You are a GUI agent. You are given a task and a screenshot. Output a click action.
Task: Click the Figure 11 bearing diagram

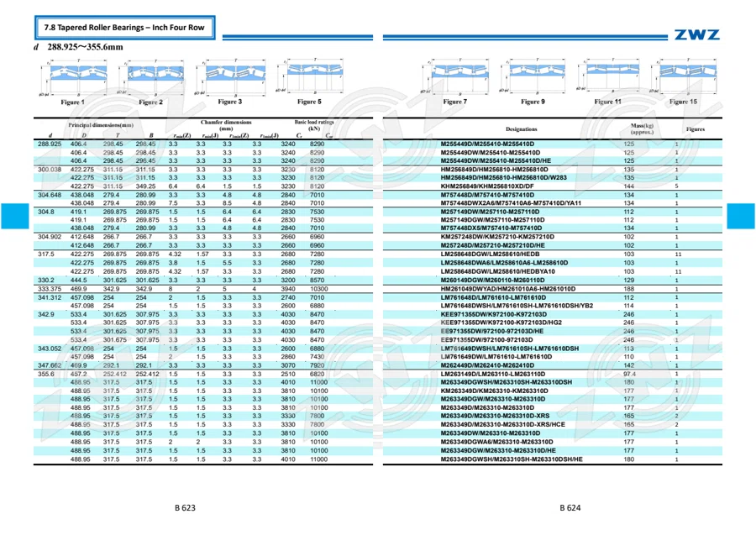pos(608,77)
